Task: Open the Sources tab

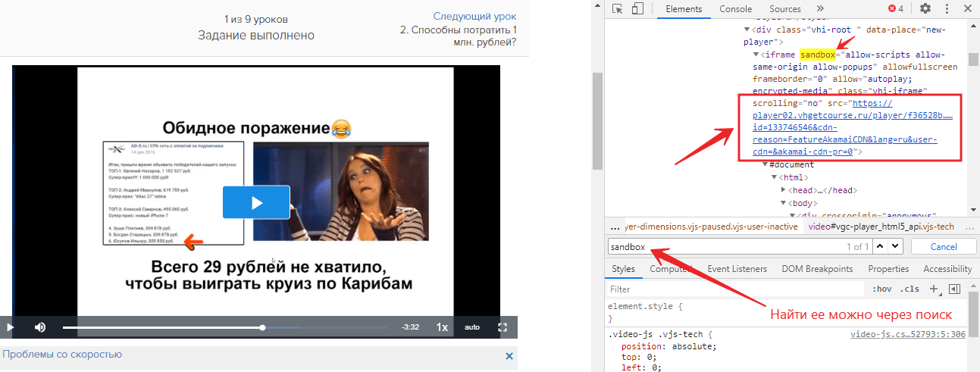Action: pos(785,9)
